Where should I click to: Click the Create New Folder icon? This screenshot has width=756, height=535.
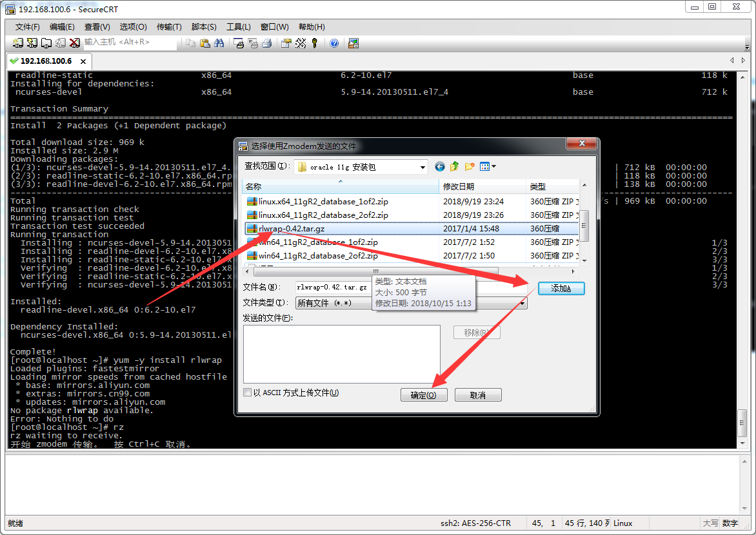pos(469,167)
